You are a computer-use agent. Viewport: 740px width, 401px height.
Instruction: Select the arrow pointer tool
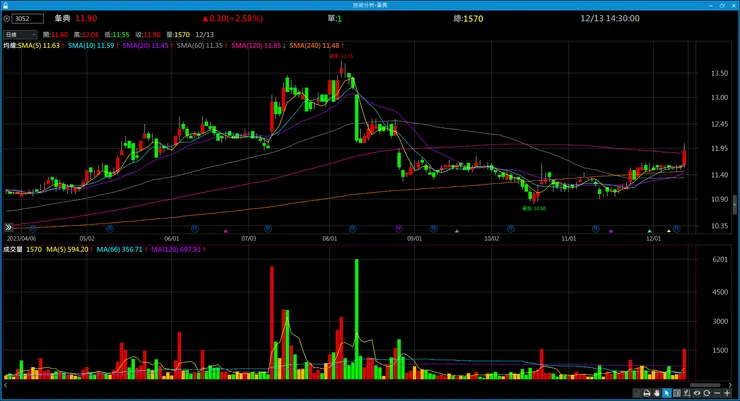pos(666,393)
